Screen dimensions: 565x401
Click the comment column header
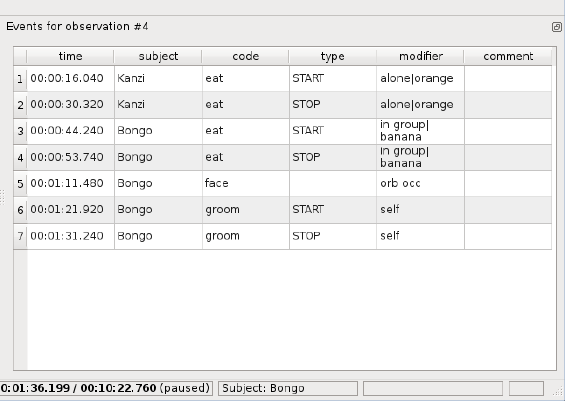pos(508,56)
